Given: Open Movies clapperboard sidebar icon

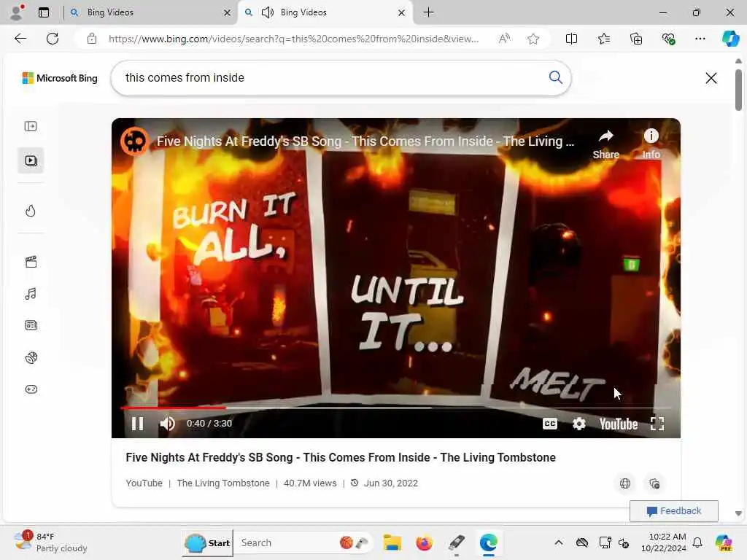Looking at the screenshot, I should (x=31, y=262).
